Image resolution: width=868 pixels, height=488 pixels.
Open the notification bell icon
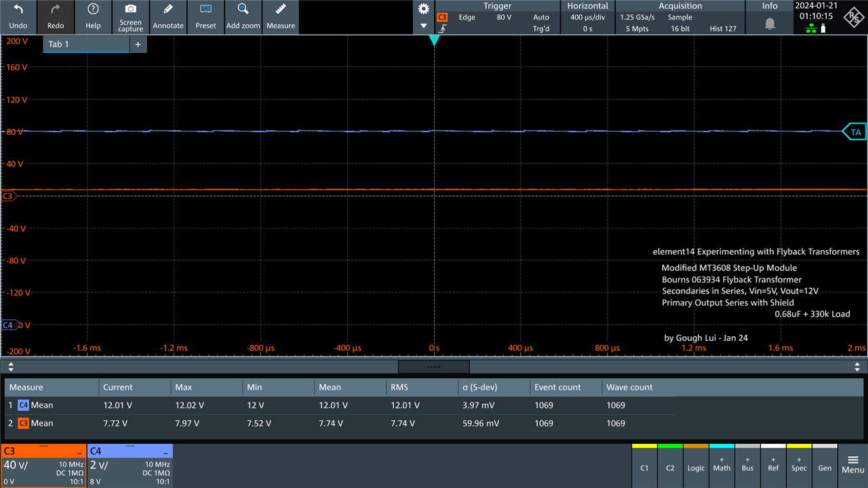coord(770,23)
